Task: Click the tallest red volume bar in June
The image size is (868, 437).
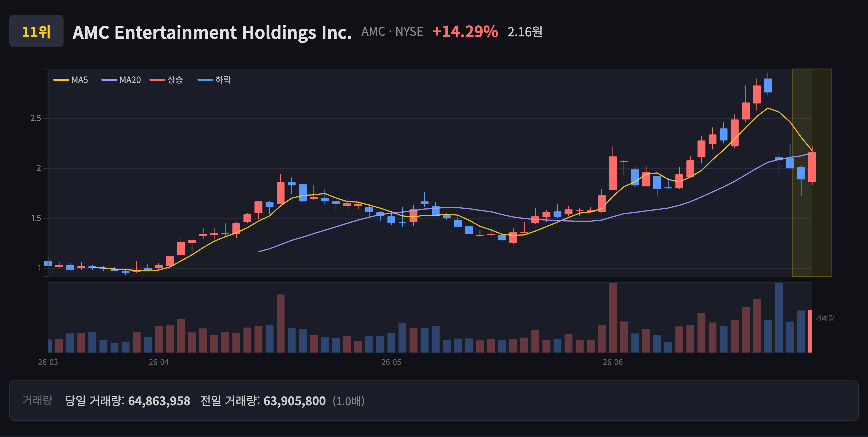Action: click(x=613, y=317)
